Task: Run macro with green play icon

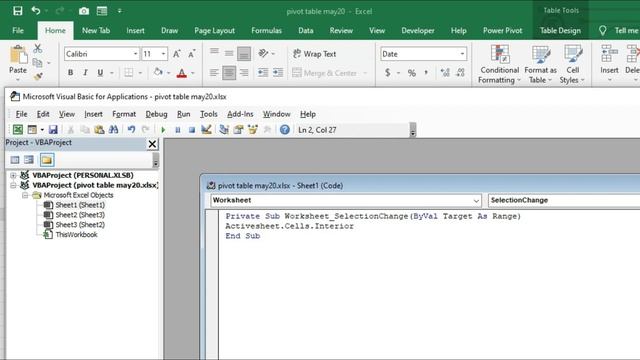Action: pyautogui.click(x=163, y=130)
